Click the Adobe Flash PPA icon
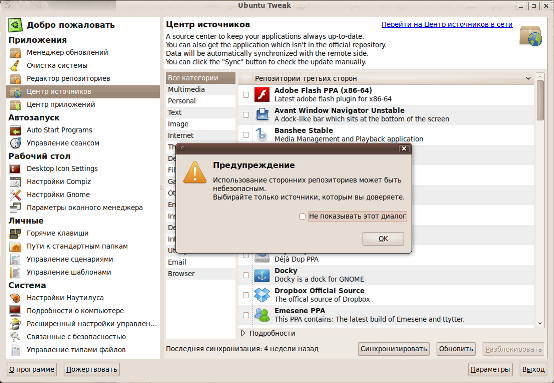This screenshot has height=383, width=554. (262, 95)
